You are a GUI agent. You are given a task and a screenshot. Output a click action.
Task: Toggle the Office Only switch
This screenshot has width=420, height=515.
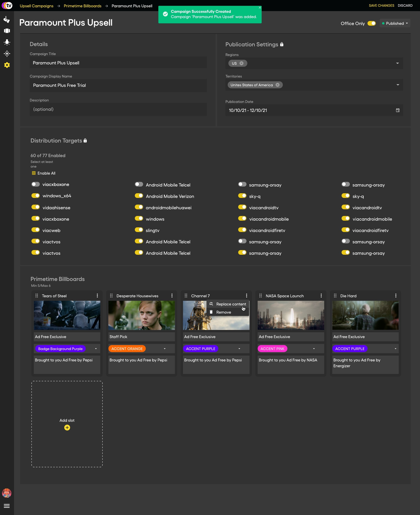(x=371, y=23)
